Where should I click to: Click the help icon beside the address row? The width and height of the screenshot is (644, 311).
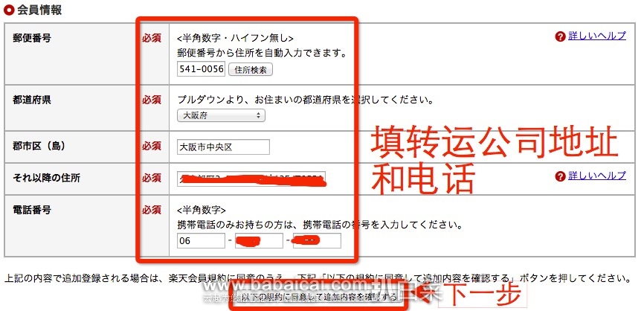pos(560,176)
